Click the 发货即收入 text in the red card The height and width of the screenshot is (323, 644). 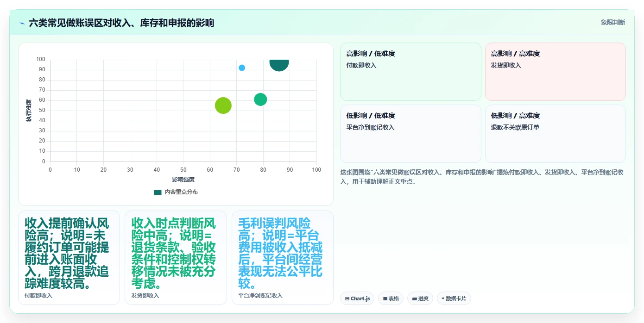tap(506, 66)
